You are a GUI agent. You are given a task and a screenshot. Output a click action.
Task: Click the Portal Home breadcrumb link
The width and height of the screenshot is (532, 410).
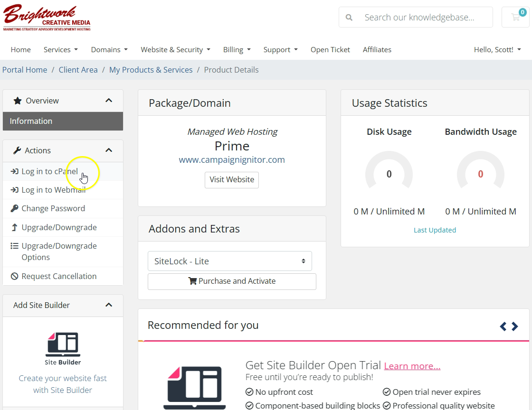(25, 70)
